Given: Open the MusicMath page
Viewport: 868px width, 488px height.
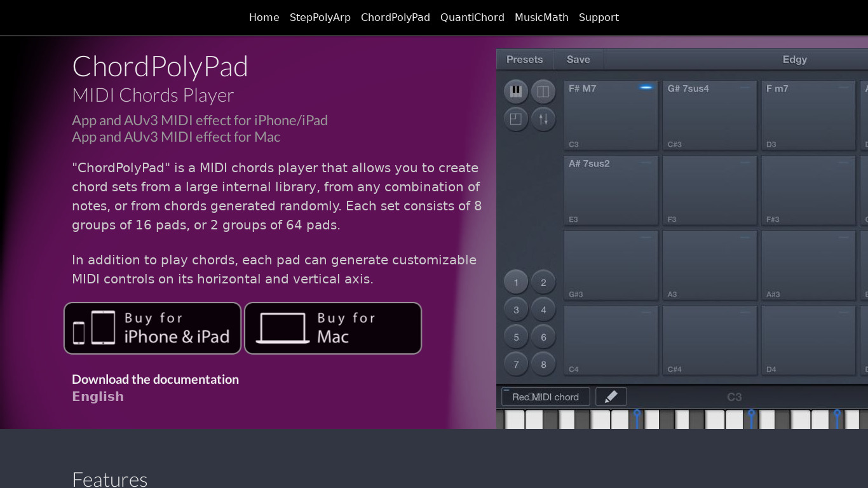Looking at the screenshot, I should pyautogui.click(x=541, y=17).
